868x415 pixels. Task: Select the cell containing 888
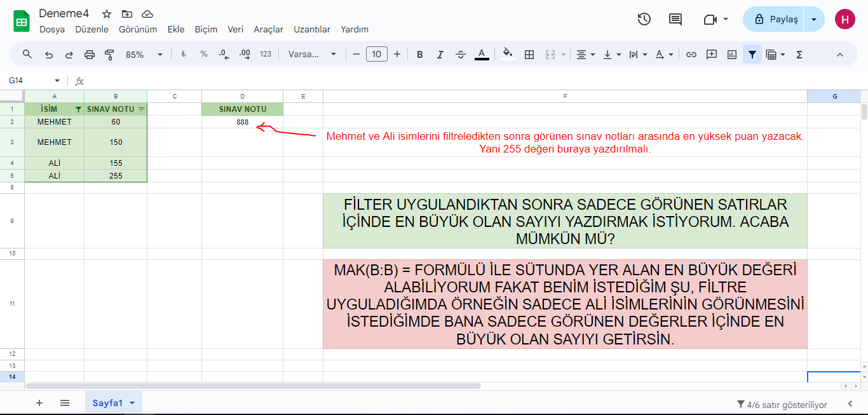242,122
